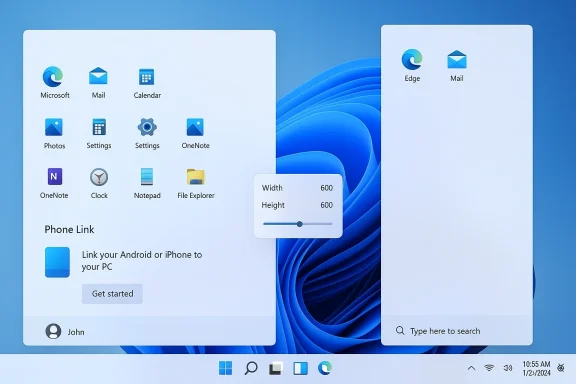Image resolution: width=576 pixels, height=384 pixels.
Task: Open OneNote with the purple N icon
Action: [54, 183]
